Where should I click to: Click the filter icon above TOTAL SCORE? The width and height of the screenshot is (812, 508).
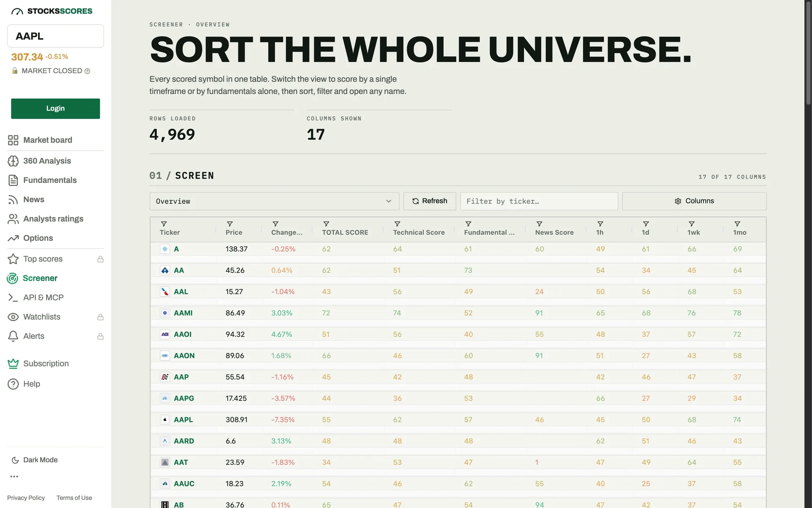pos(326,224)
